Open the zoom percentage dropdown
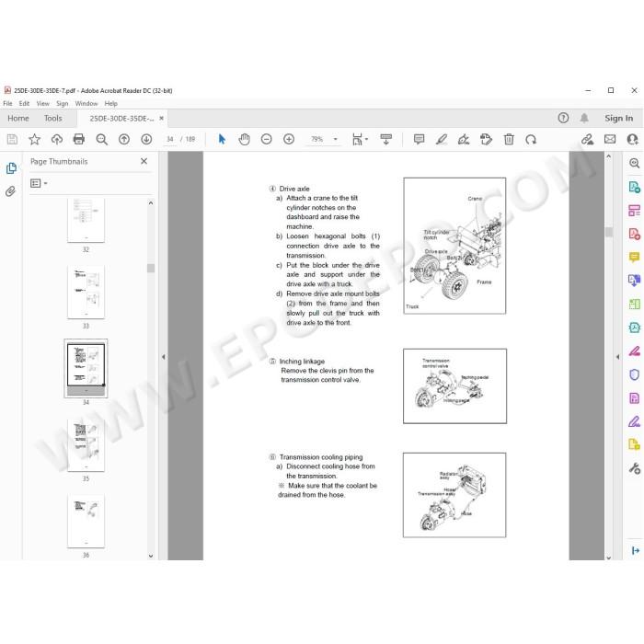 (336, 140)
